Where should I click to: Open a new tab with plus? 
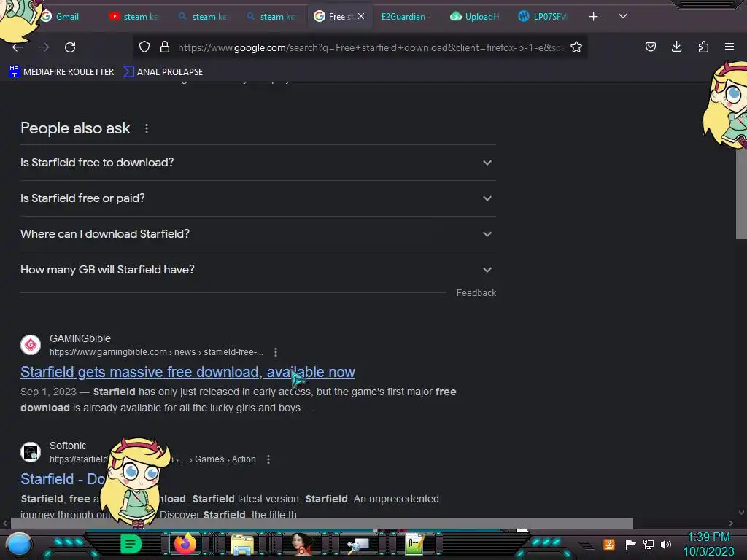click(593, 17)
